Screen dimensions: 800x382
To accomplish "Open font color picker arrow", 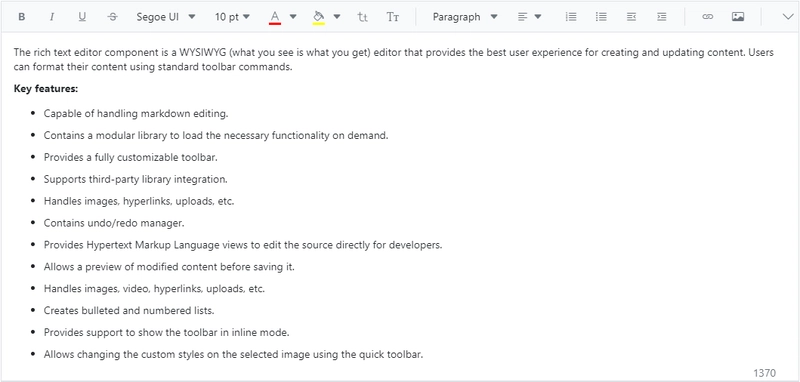I will (293, 17).
